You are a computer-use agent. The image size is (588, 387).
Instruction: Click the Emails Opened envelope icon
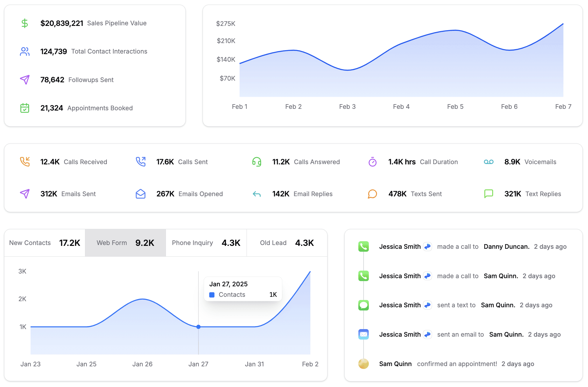tap(141, 194)
